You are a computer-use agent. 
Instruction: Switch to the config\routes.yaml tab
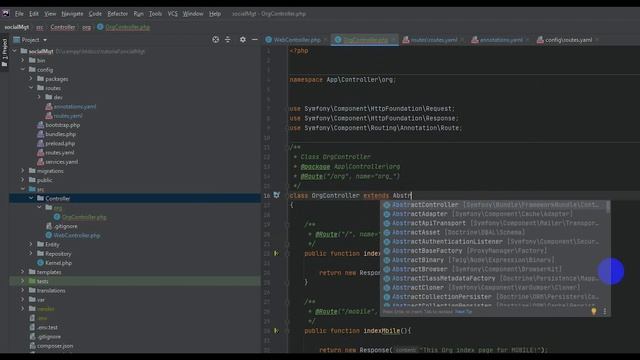click(x=568, y=40)
